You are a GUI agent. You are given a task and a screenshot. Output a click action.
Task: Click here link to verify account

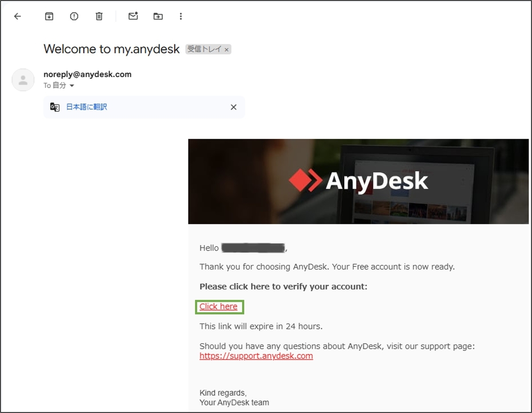(x=219, y=307)
